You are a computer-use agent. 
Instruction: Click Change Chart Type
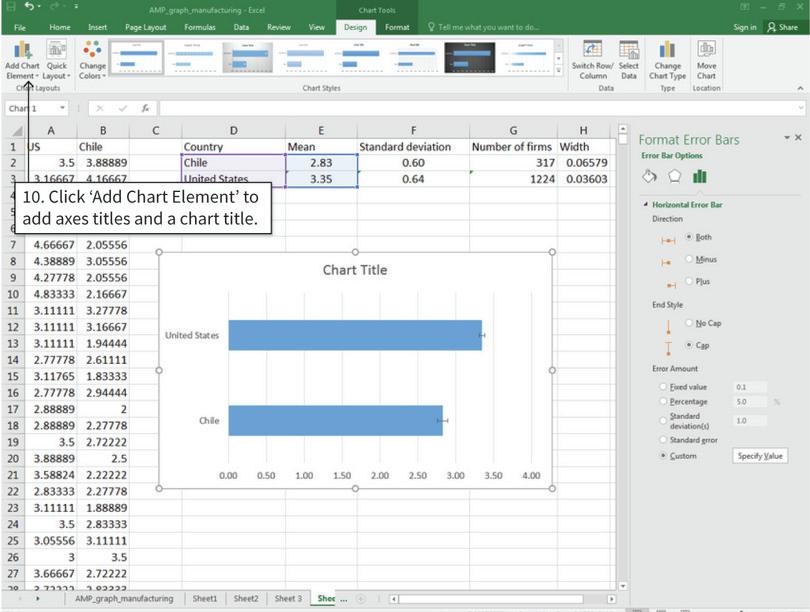(668, 62)
